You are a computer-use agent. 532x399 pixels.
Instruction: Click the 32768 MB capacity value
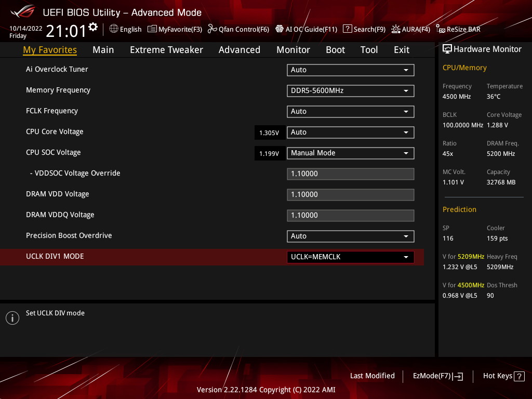(501, 182)
